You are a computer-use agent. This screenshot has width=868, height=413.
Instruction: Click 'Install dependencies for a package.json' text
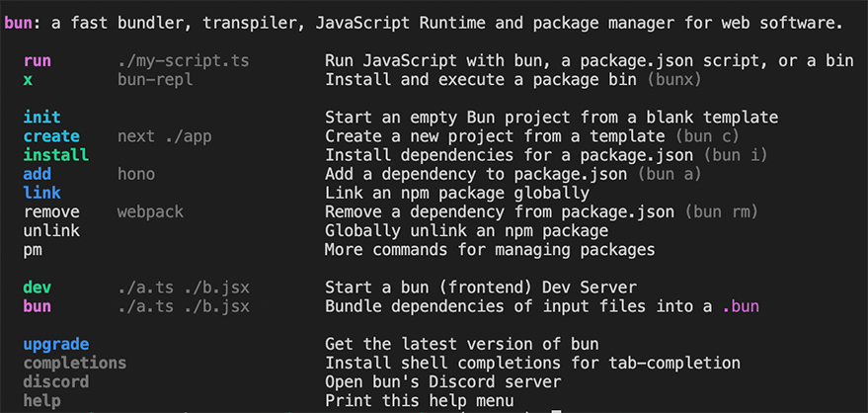(x=509, y=155)
